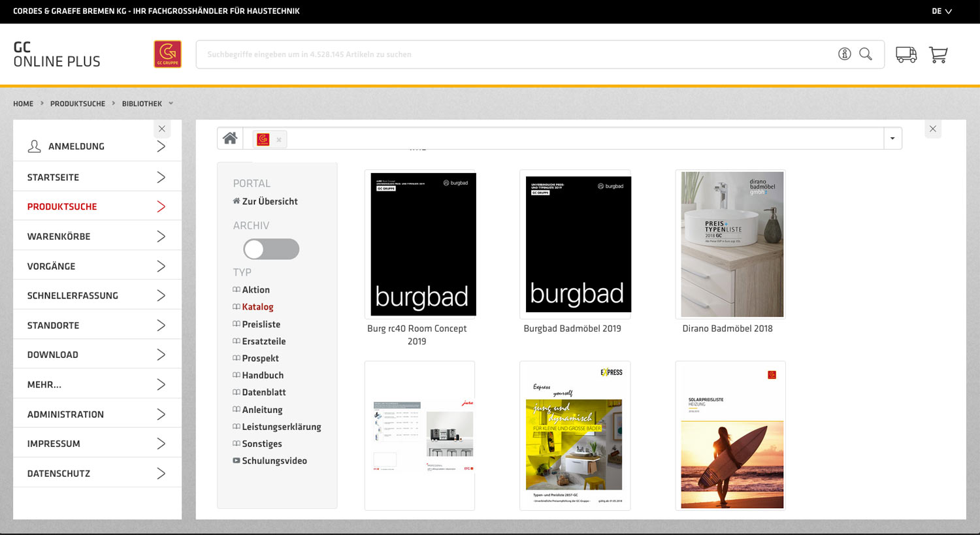Click the info icon in search bar
This screenshot has height=535, width=980.
click(x=845, y=54)
